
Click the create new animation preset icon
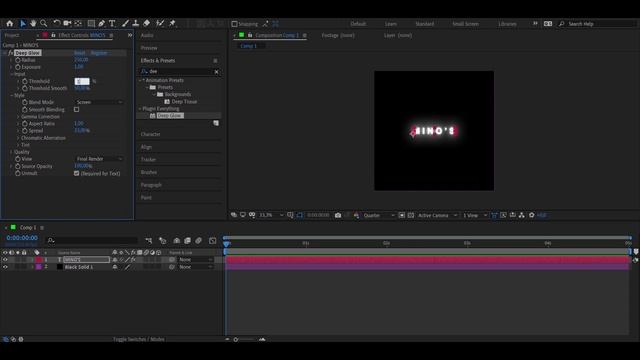(x=216, y=123)
